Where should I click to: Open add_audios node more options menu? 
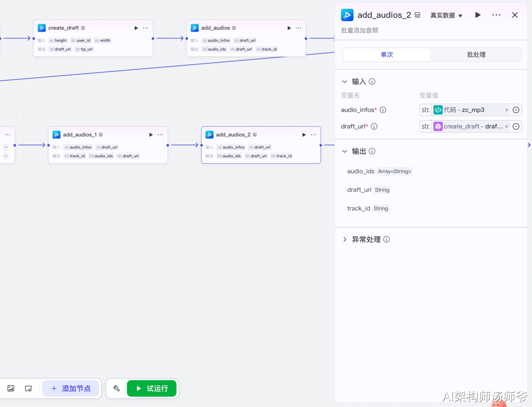299,28
